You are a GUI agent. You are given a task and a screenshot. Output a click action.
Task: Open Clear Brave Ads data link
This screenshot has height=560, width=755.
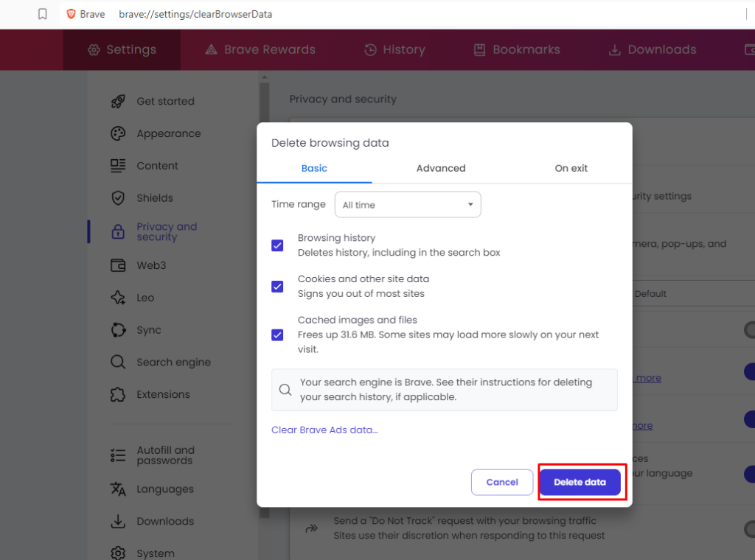point(324,430)
